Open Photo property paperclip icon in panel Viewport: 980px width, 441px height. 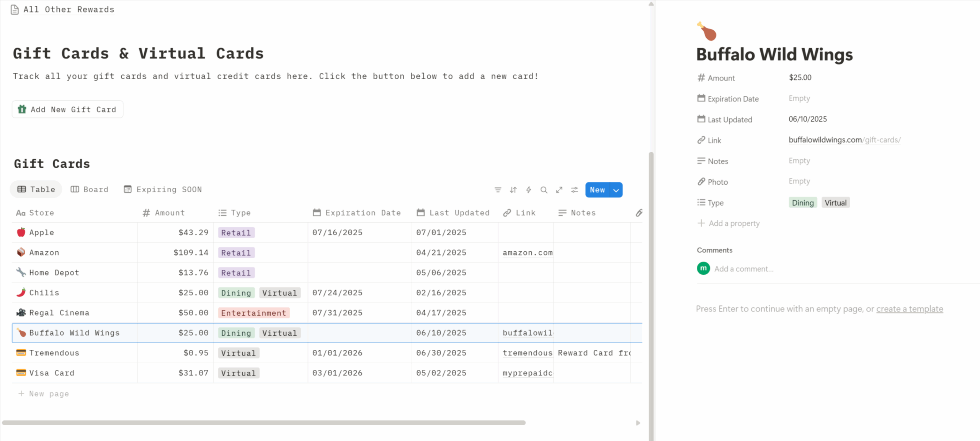[x=701, y=182]
